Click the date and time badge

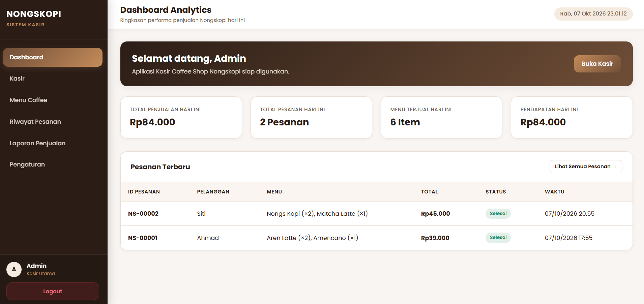[x=593, y=14]
